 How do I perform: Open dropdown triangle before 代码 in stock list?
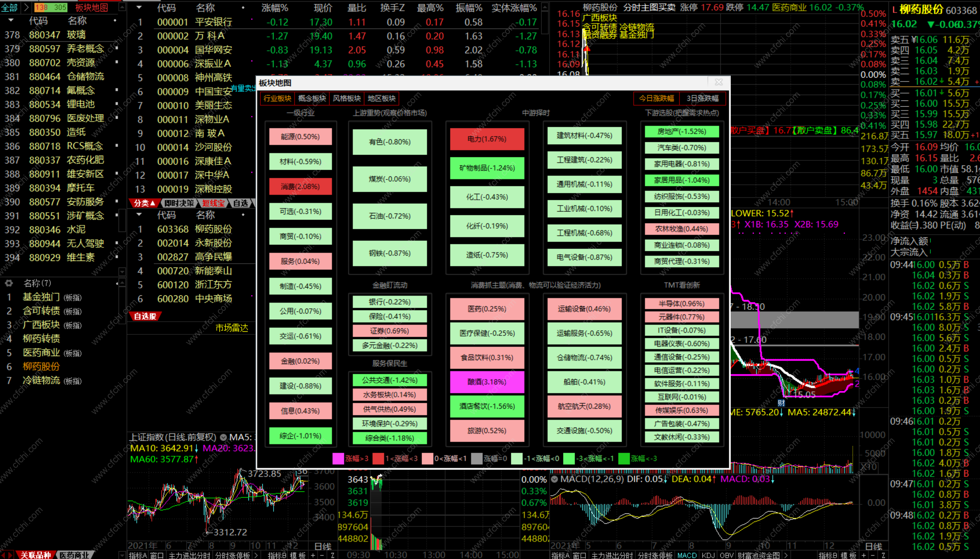click(x=139, y=7)
